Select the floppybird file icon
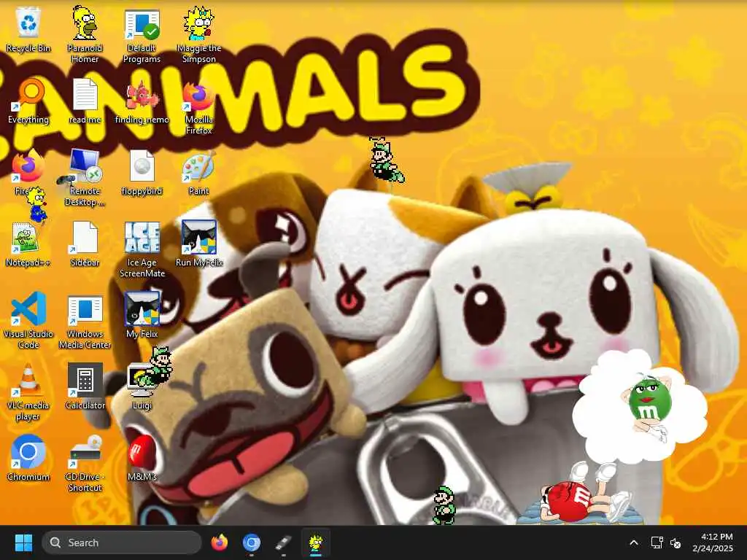The image size is (747, 560). [142, 172]
